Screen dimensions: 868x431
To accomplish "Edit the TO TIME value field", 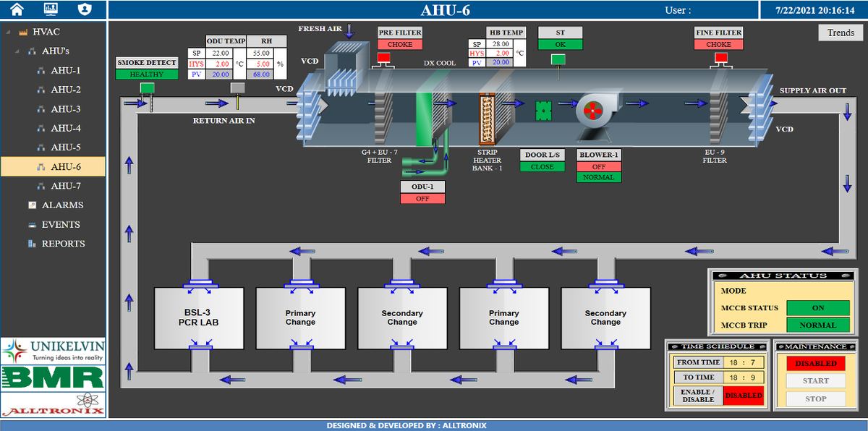I will [744, 377].
